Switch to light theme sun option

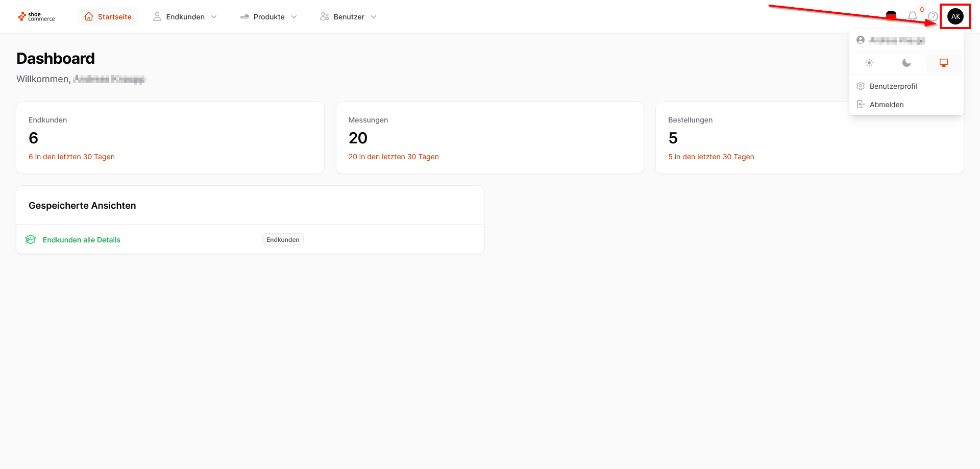869,63
